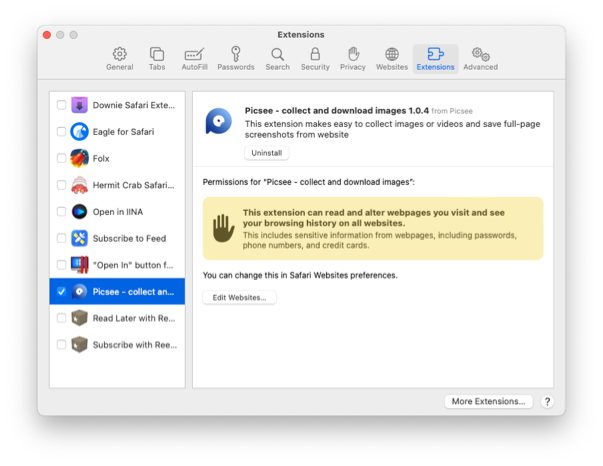The height and width of the screenshot is (466, 603).
Task: Select the Folx row text
Action: 101,158
